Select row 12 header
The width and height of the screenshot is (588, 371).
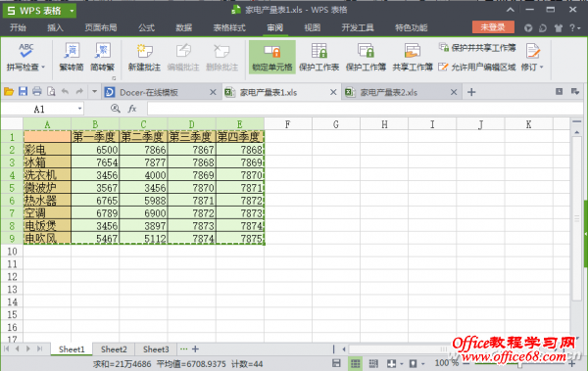tap(12, 277)
